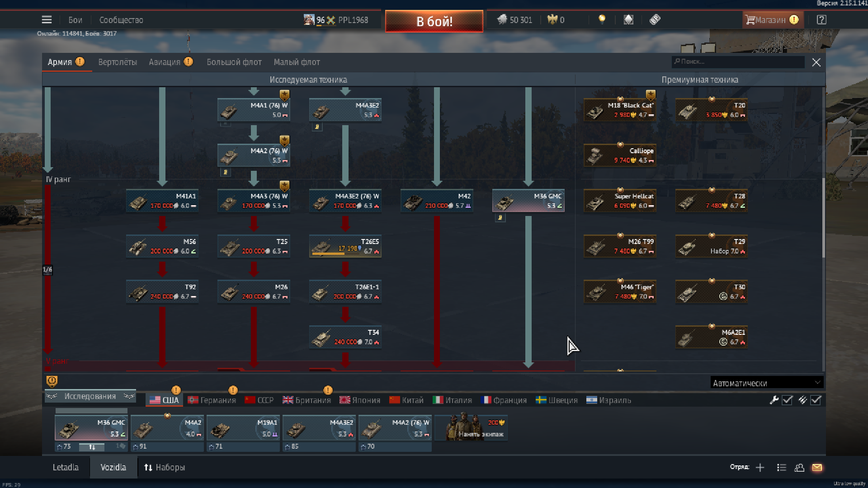Viewport: 868px width, 488px height.
Task: Open the contacts friends icon
Action: 799,468
